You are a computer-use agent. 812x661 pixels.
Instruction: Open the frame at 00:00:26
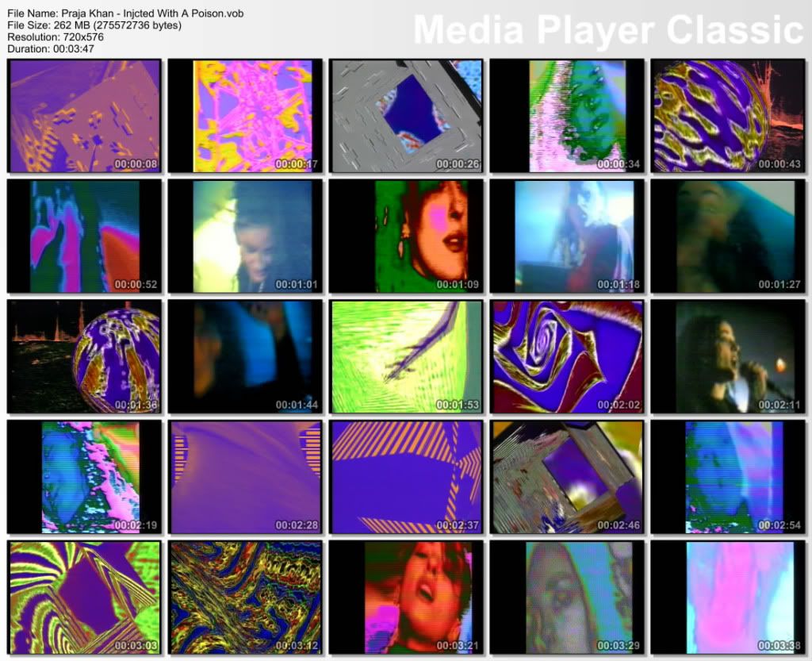point(407,116)
